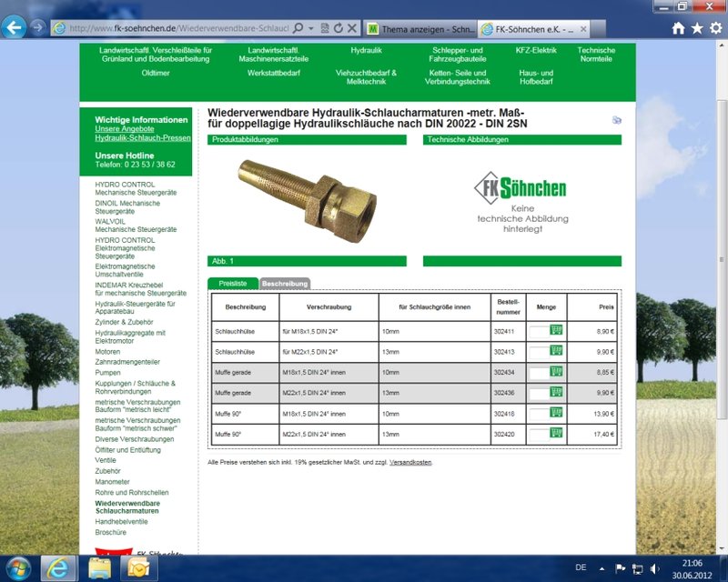The width and height of the screenshot is (728, 582).
Task: Open Internet Explorer home page icon
Action: 678,28
